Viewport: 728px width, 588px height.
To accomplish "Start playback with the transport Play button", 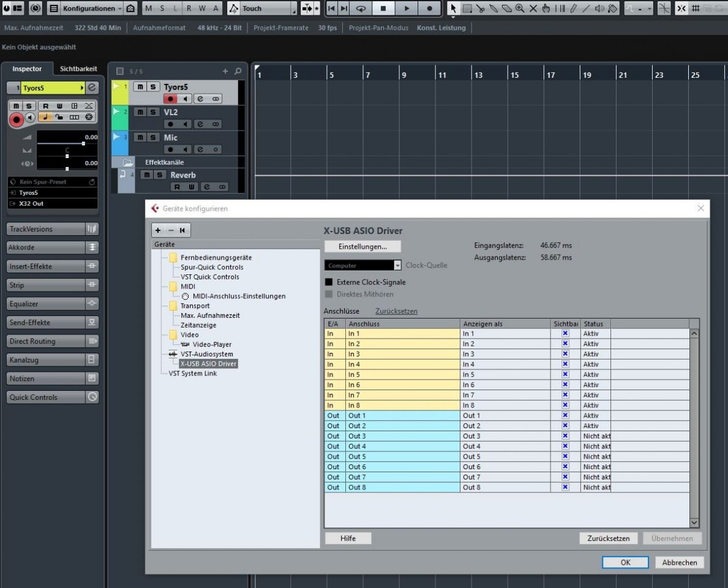I will click(406, 8).
